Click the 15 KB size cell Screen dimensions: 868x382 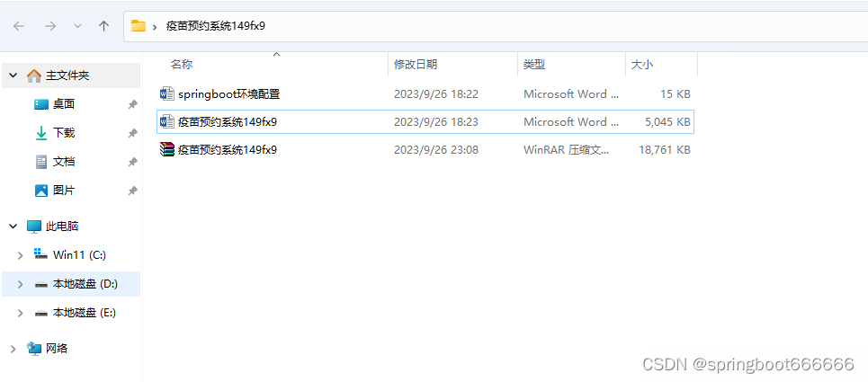676,94
